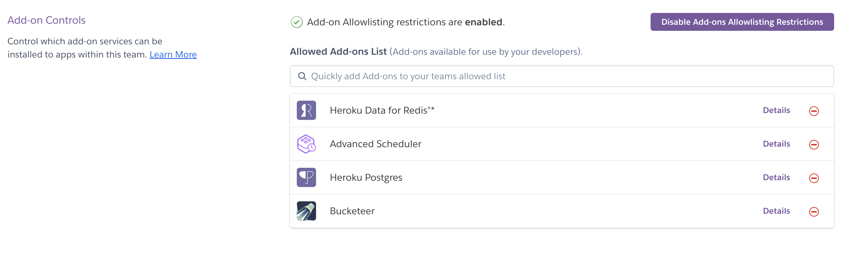View Details for Advanced Scheduler
This screenshot has width=868, height=258.
(776, 144)
